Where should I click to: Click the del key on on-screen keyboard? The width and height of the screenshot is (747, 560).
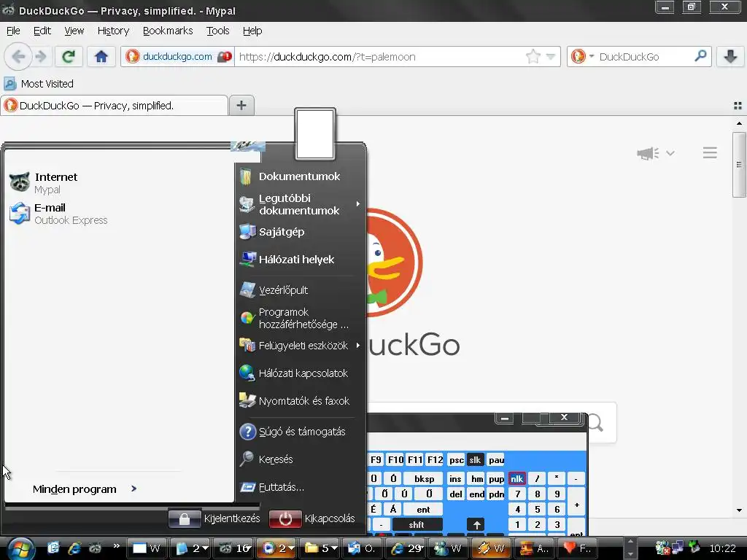455,494
